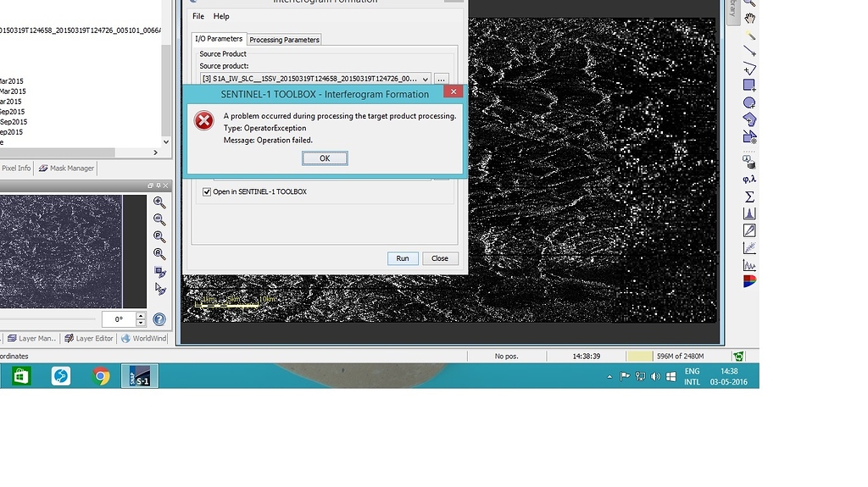The width and height of the screenshot is (868, 487).
Task: Open navigation panel help icon
Action: pyautogui.click(x=159, y=319)
